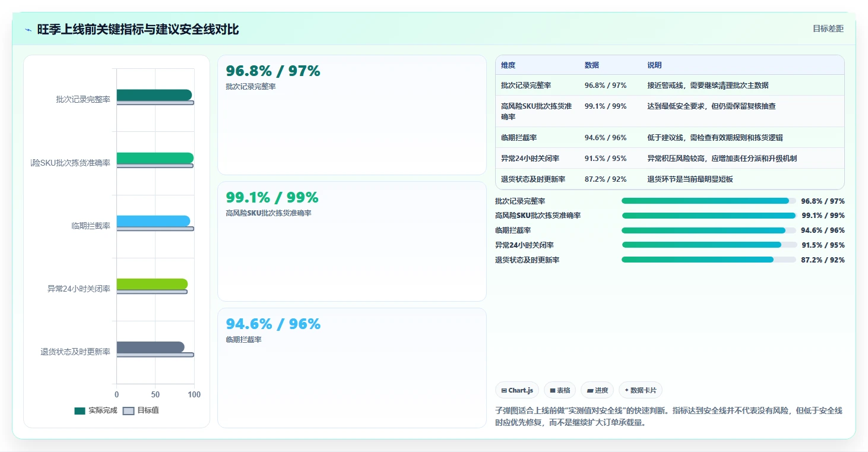Click the 高风险SKU批次拣货准确率 progress bar
Screen dimensions: 868x452
click(x=709, y=216)
